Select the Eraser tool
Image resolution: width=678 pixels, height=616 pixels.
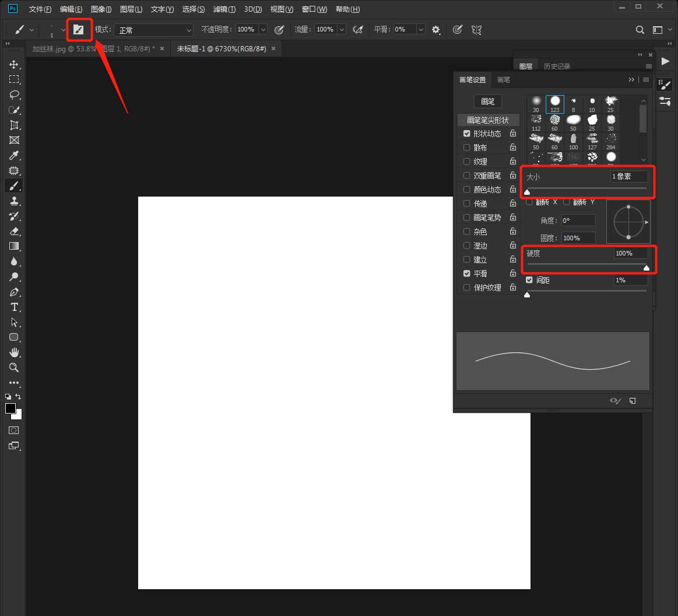[14, 231]
